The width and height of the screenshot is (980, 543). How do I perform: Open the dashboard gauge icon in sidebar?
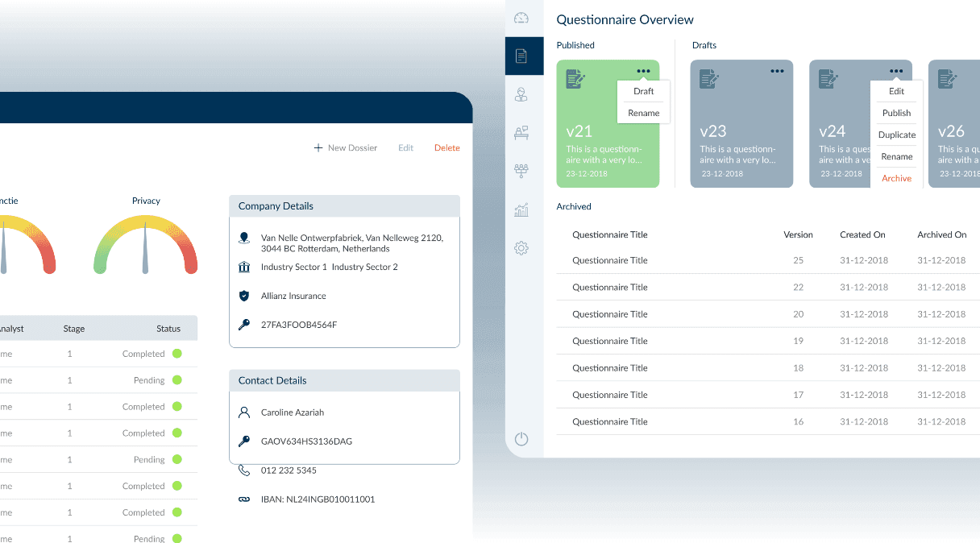[521, 19]
